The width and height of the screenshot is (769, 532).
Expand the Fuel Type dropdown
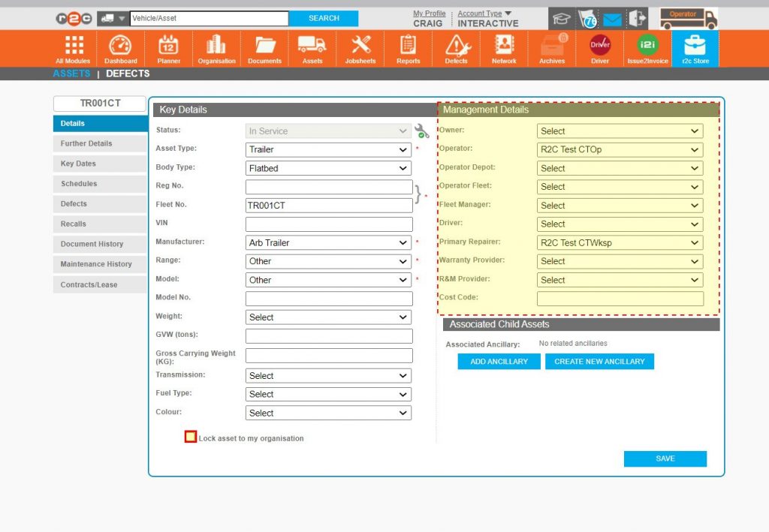329,394
